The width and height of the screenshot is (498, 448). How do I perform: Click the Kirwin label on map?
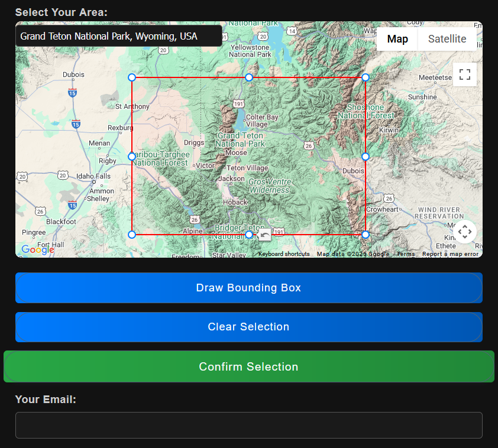389,130
